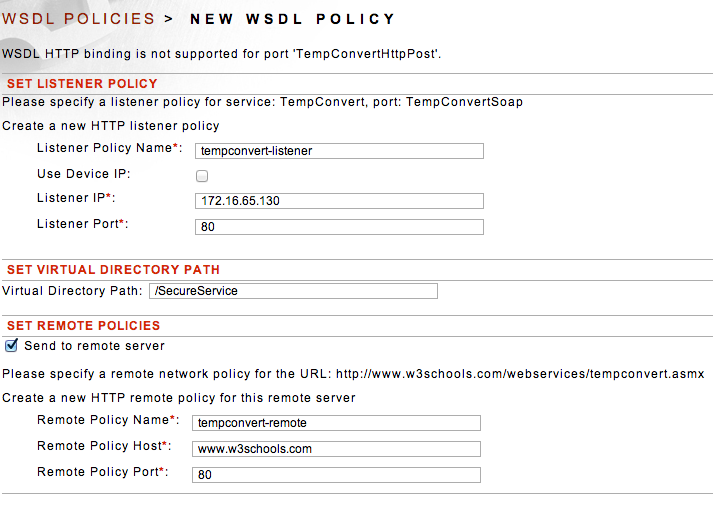Click the Use Device IP label
The width and height of the screenshot is (713, 512).
[84, 174]
